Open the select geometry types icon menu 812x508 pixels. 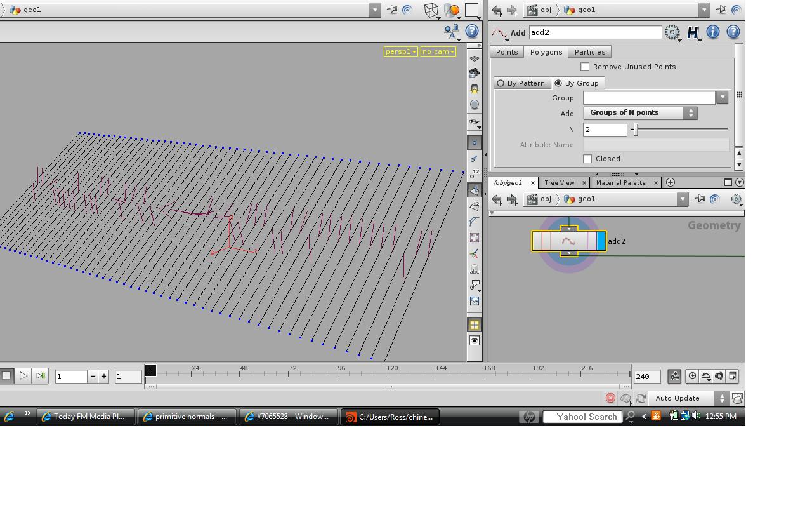(x=452, y=30)
